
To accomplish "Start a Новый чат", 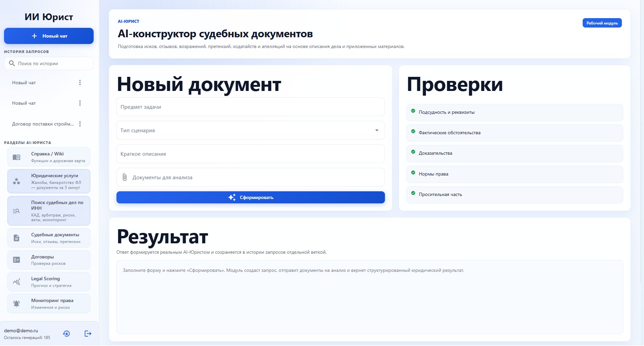I will pyautogui.click(x=49, y=36).
